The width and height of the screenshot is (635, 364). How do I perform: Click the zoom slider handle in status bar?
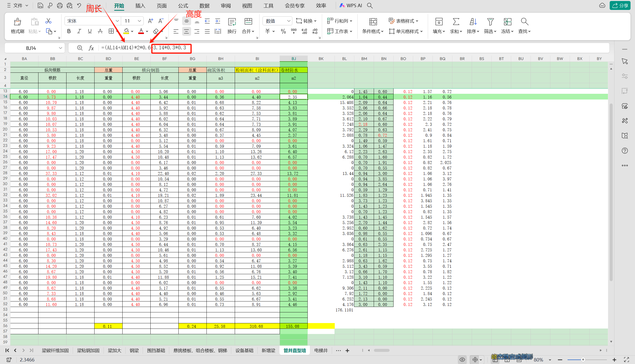click(583, 360)
